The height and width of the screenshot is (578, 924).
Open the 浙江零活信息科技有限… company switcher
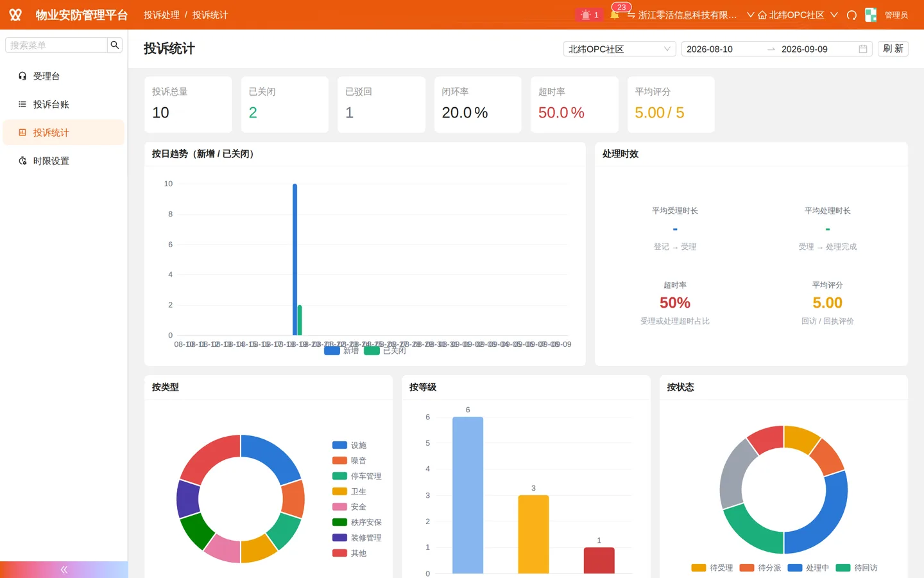pyautogui.click(x=691, y=15)
